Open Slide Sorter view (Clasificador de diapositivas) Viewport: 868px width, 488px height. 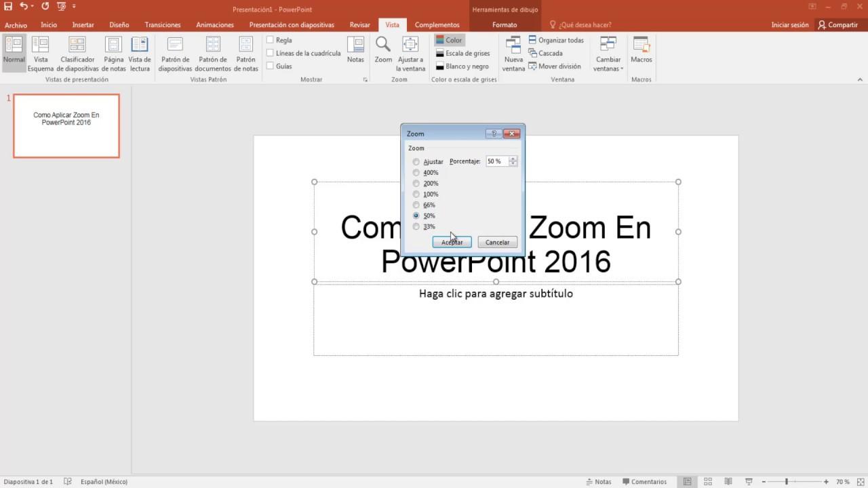(77, 54)
